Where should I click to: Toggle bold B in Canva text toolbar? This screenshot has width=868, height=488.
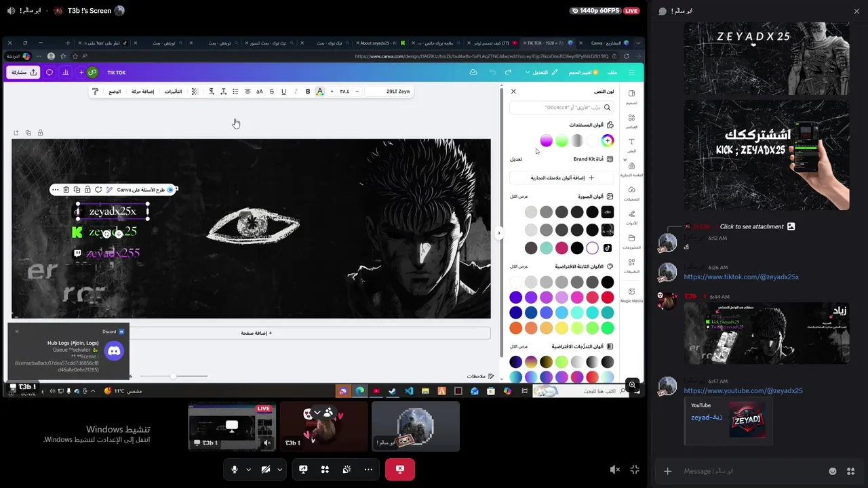pyautogui.click(x=308, y=91)
